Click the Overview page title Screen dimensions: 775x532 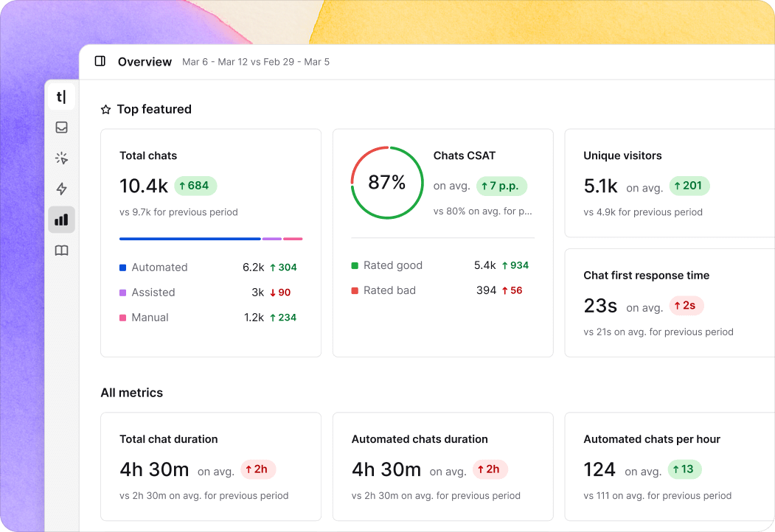(x=145, y=62)
